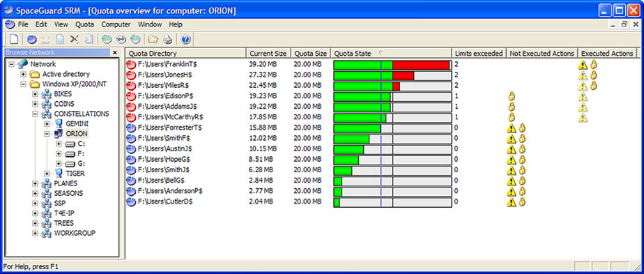Expand the BIKES domain node
644x274 pixels.
(35, 94)
